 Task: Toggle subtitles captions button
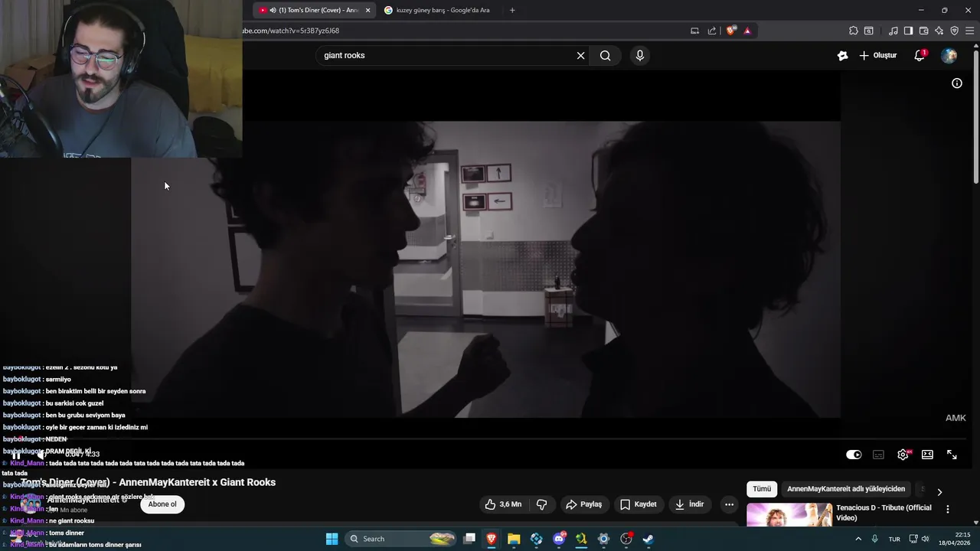pos(878,455)
